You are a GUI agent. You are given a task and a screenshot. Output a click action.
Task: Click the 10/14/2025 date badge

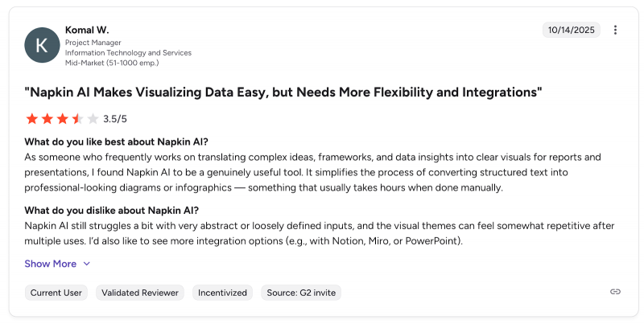(571, 31)
